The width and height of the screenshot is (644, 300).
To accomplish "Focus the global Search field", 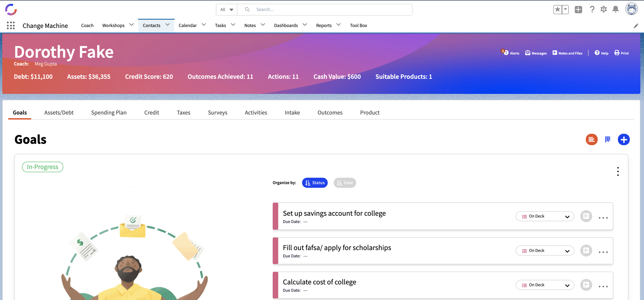I will (x=325, y=9).
